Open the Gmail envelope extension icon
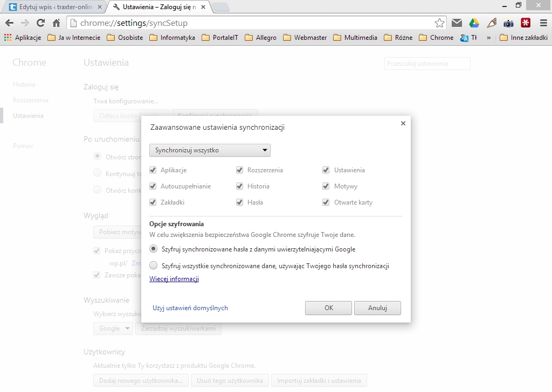Image resolution: width=552 pixels, height=392 pixels. (457, 23)
